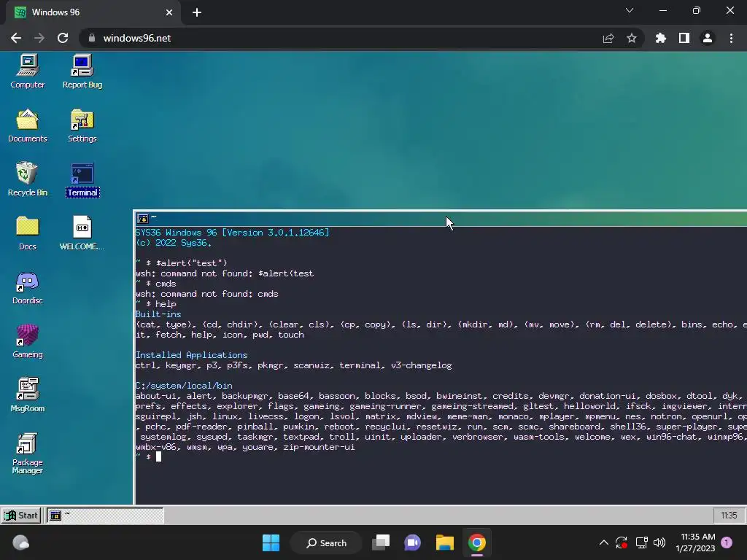Screen dimensions: 747x560
Task: Toggle the Chrome side panel
Action: point(684,38)
